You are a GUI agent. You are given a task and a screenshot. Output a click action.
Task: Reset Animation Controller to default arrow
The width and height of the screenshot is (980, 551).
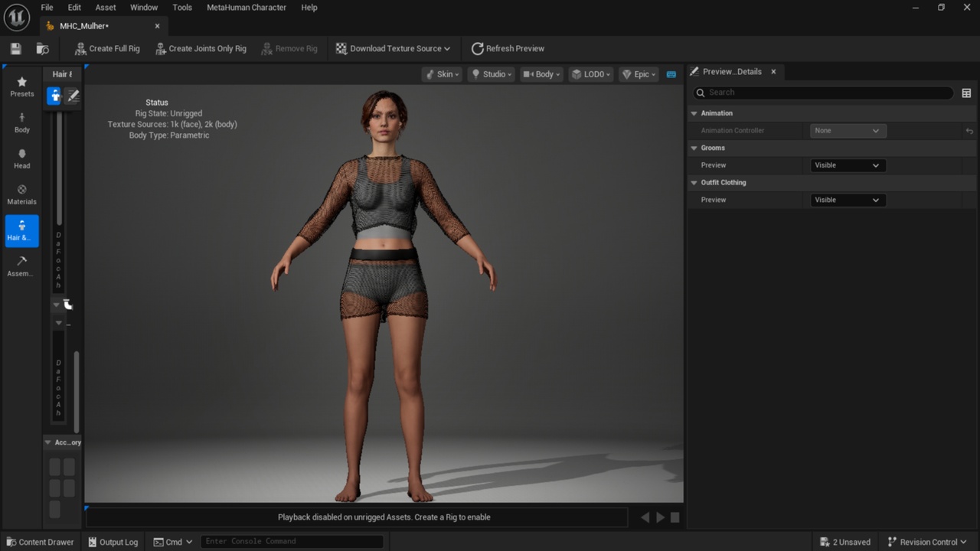tap(969, 131)
